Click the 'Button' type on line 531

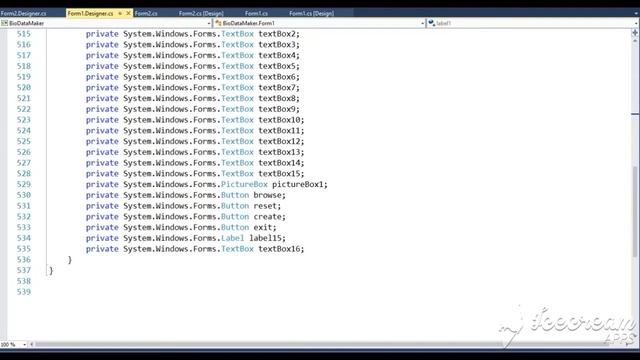[x=235, y=206]
